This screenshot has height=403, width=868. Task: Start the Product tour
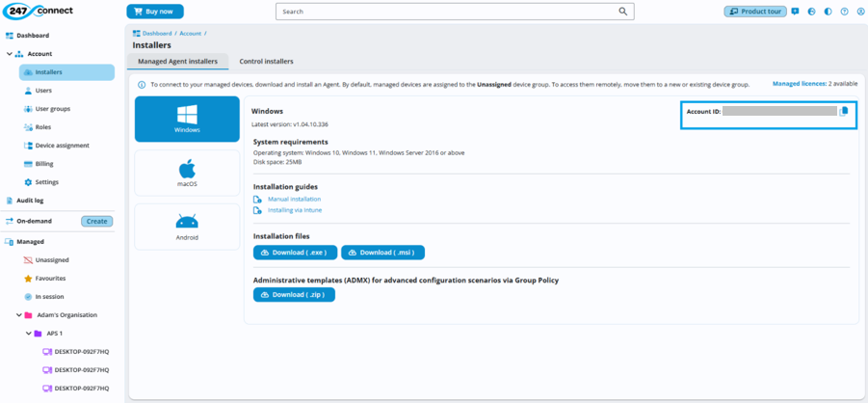pyautogui.click(x=755, y=11)
